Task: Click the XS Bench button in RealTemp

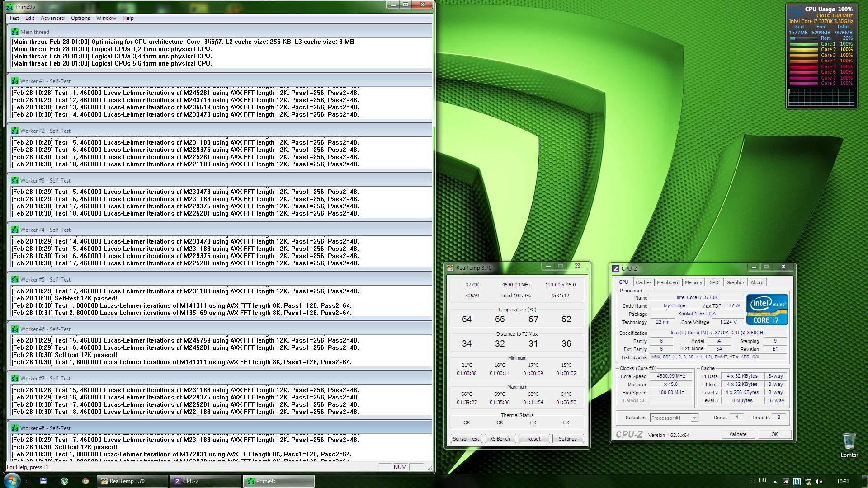Action: point(500,439)
